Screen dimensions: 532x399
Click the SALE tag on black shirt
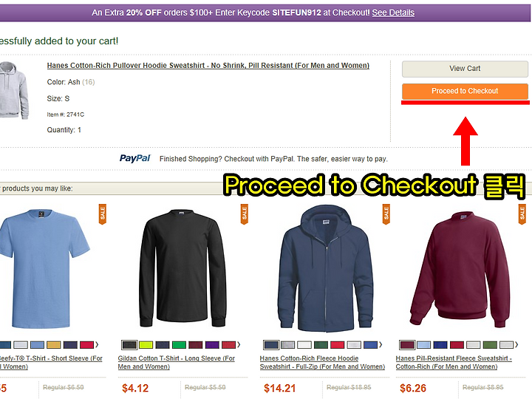pyautogui.click(x=245, y=214)
